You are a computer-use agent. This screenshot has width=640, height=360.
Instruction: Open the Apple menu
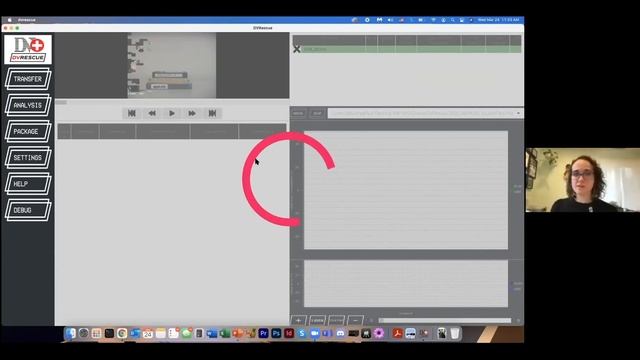(9, 20)
